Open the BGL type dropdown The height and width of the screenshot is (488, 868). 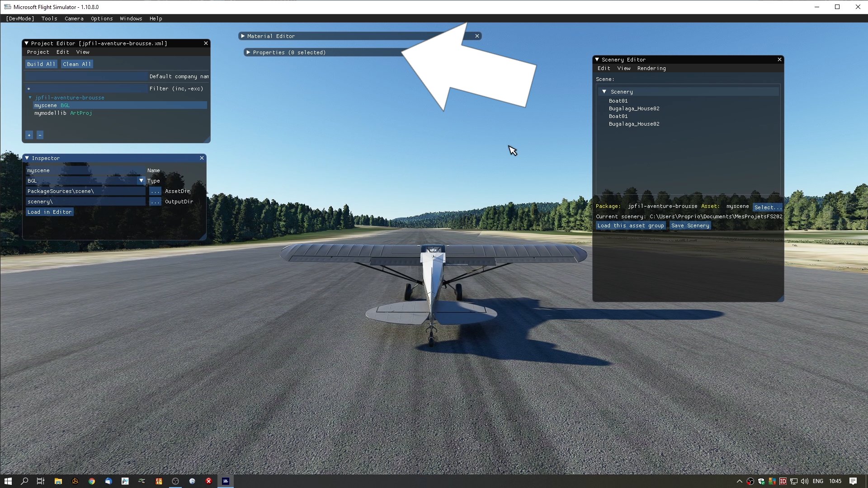pos(141,181)
